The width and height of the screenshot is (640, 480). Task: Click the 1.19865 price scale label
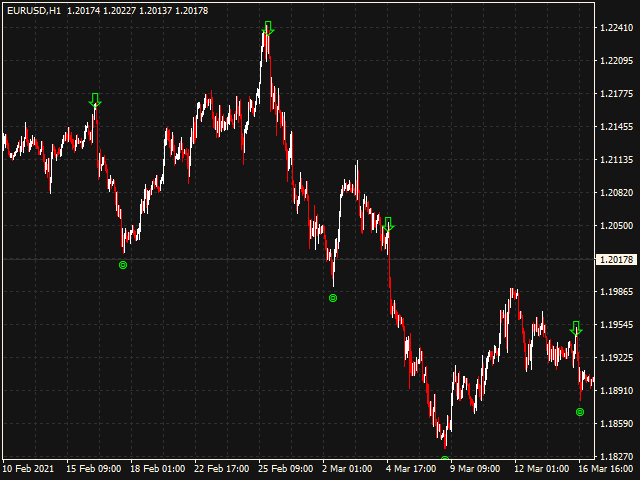(x=616, y=292)
